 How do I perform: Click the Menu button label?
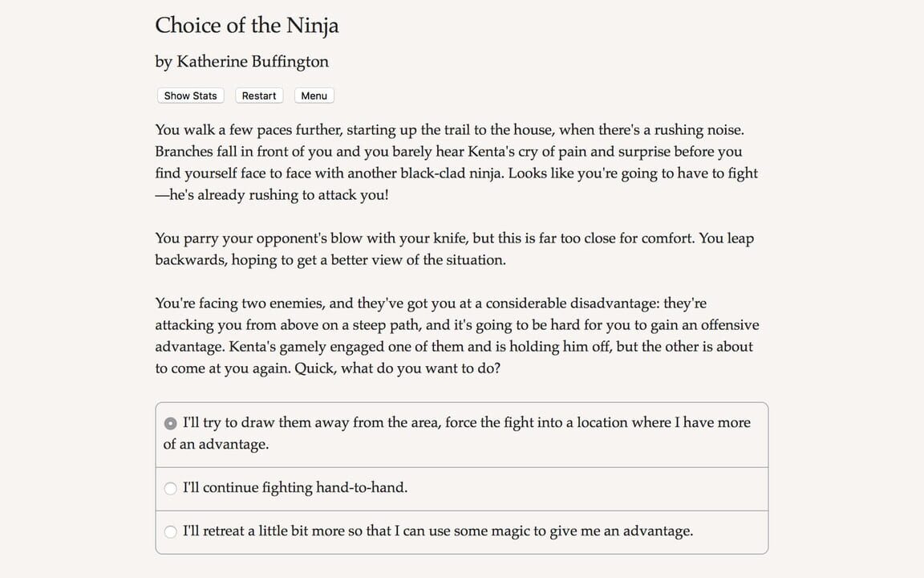pyautogui.click(x=314, y=96)
